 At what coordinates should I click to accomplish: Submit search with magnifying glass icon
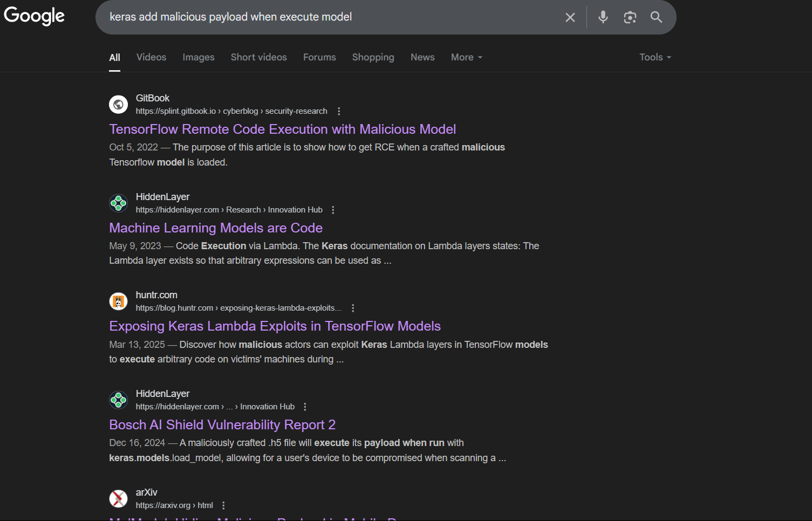[656, 17]
